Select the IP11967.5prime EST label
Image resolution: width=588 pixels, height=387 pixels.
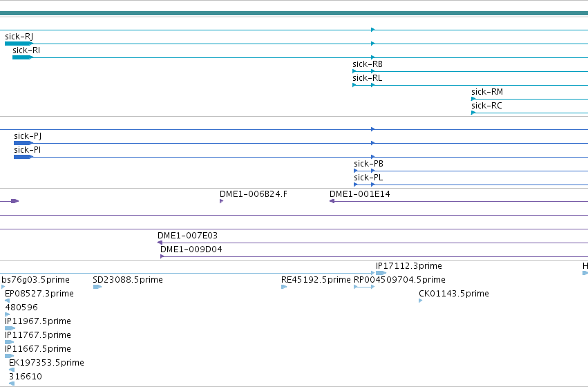(x=38, y=321)
